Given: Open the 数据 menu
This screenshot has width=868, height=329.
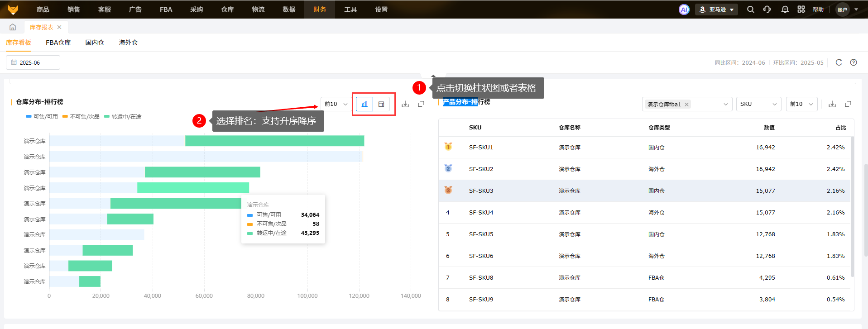Looking at the screenshot, I should point(289,10).
